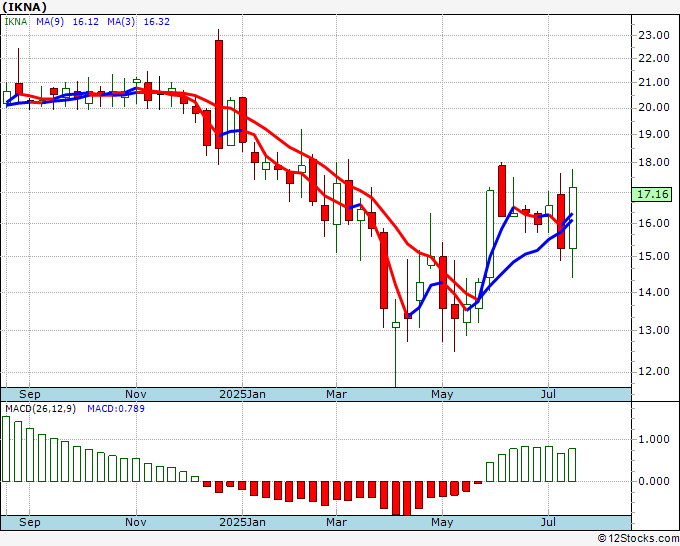The height and width of the screenshot is (546, 680).
Task: Click the 12.00 price axis label
Action: 654,372
